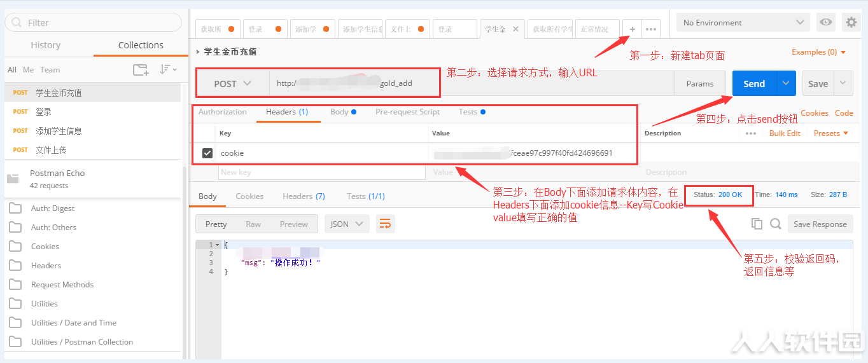This screenshot has height=363, width=868.
Task: Add a new request tab with plus icon
Action: pyautogui.click(x=633, y=29)
